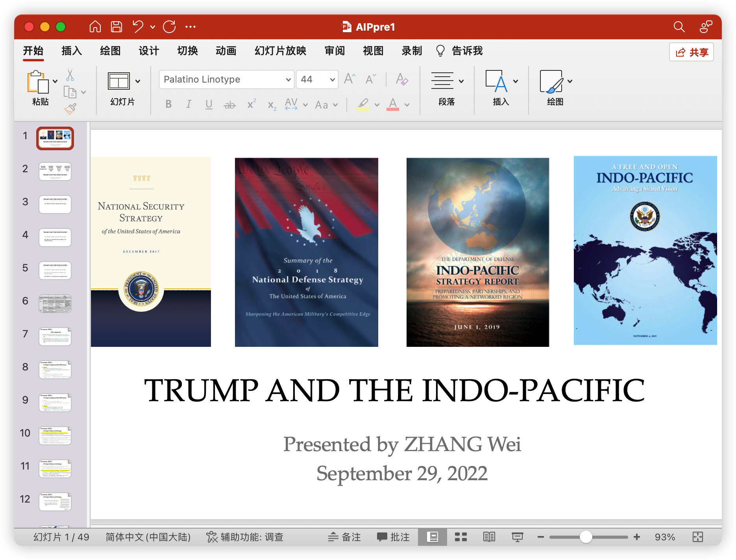Redo the last action
The image size is (736, 560).
click(x=169, y=27)
